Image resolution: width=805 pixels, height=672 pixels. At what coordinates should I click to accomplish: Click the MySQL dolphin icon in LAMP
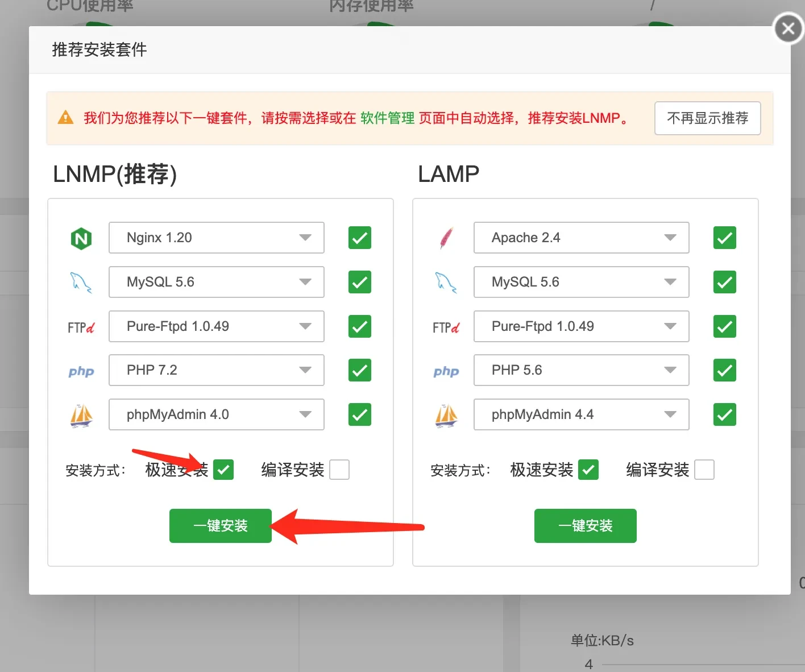pos(446,283)
